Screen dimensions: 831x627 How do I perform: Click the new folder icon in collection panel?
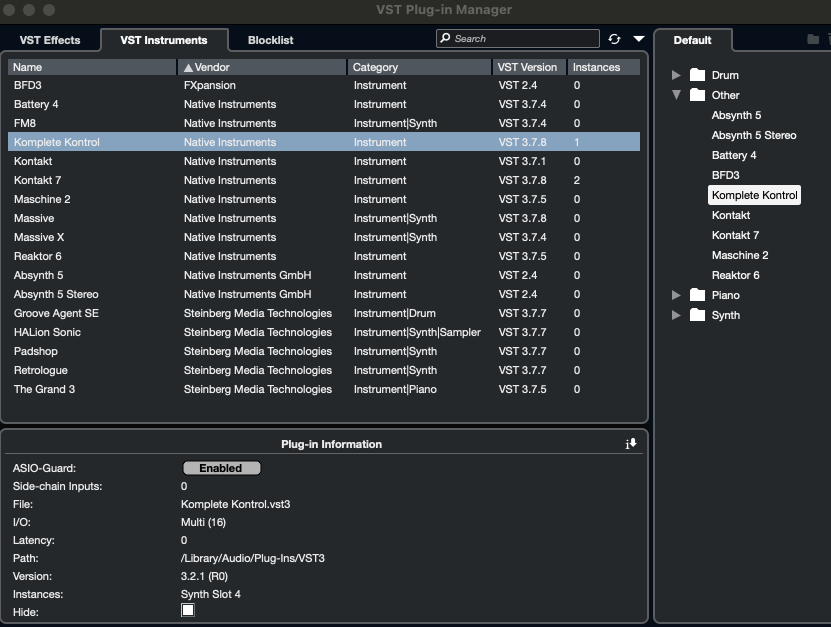[812, 39]
